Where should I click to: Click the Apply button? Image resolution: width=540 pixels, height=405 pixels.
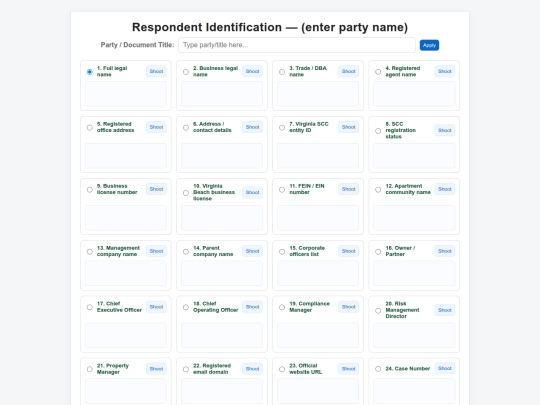pyautogui.click(x=429, y=45)
